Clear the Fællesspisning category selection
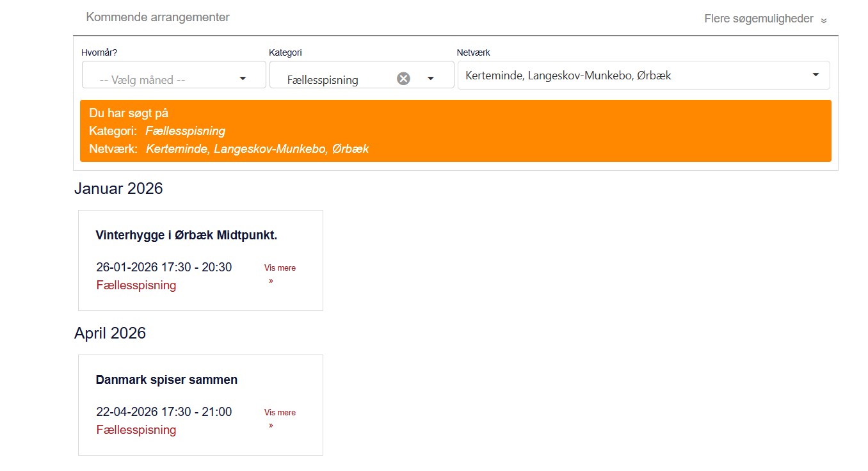 403,79
